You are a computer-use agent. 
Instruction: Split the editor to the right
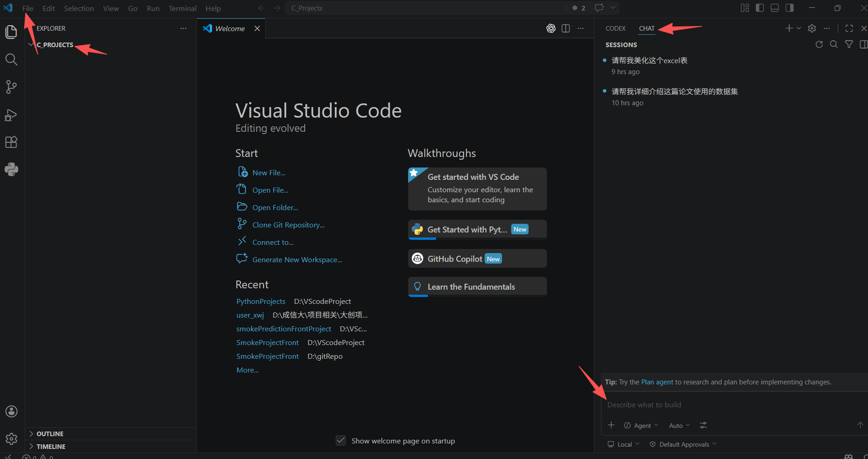566,28
